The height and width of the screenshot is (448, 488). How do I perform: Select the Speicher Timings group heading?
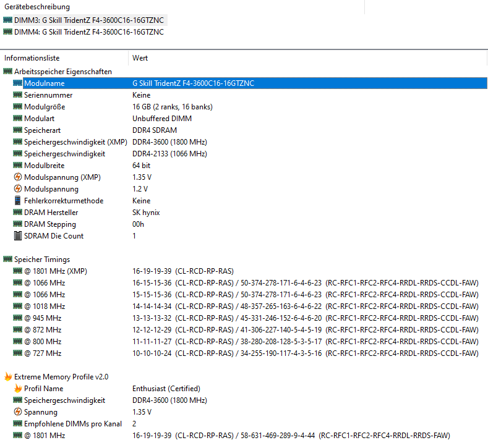42,260
